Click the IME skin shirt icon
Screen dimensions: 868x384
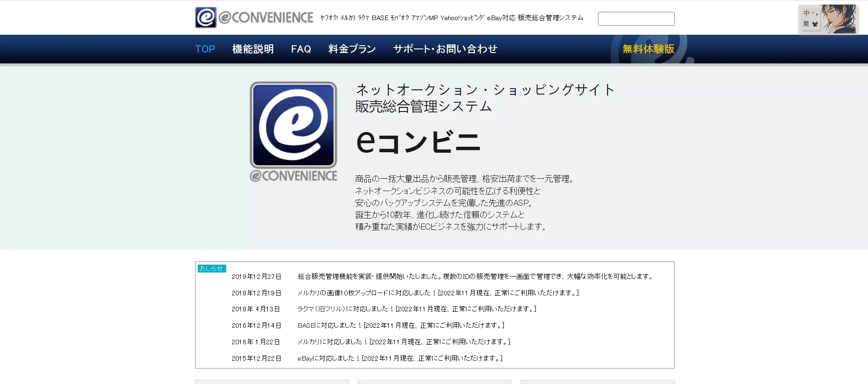point(815,24)
